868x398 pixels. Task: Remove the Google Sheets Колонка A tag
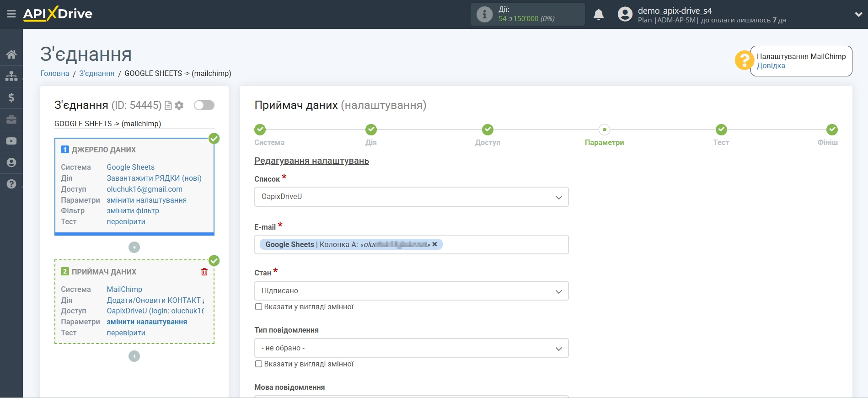pos(434,244)
